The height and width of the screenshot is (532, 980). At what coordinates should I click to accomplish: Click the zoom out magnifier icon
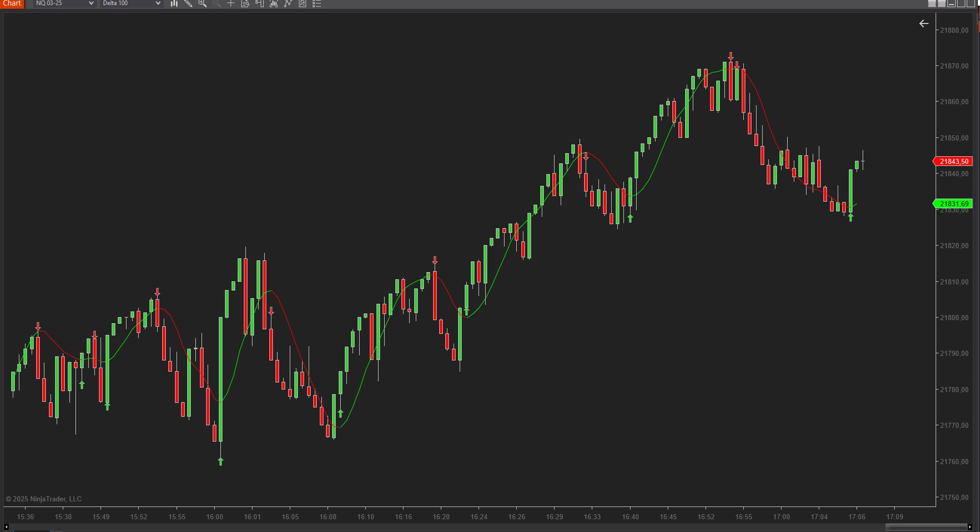217,4
